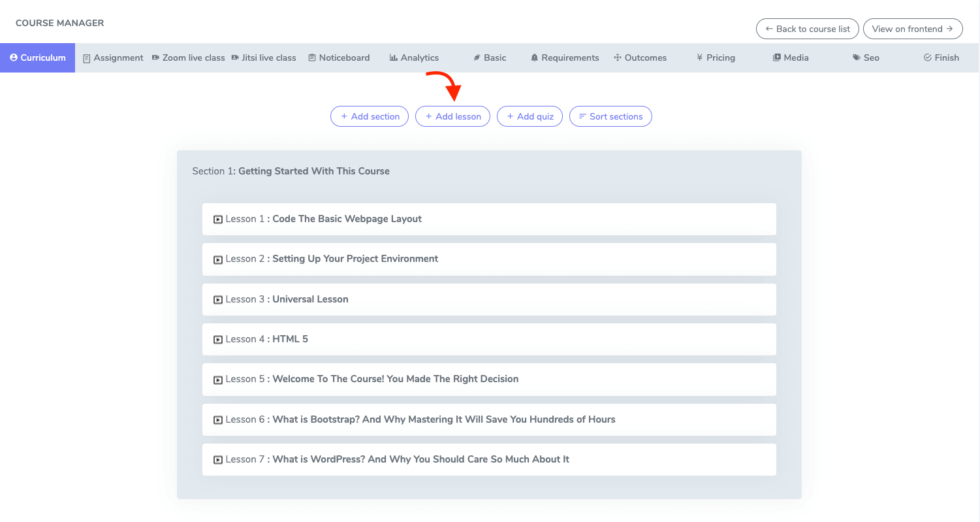Click the Add section button
980x522 pixels.
tap(370, 116)
